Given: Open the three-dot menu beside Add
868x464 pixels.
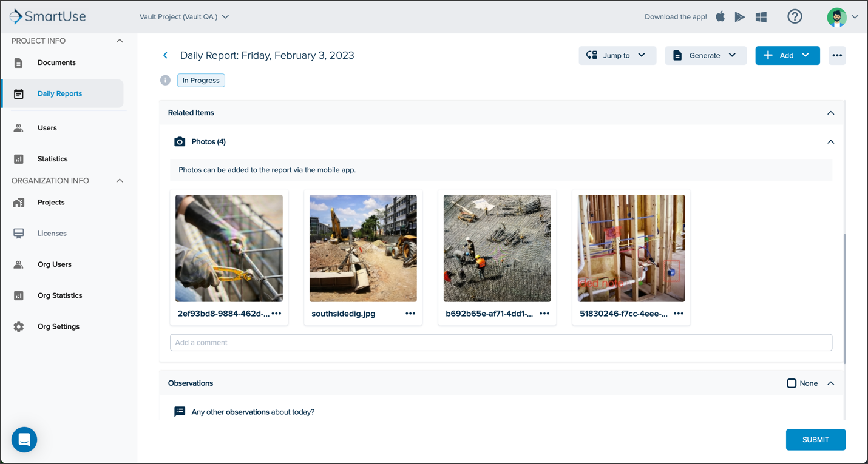Looking at the screenshot, I should tap(837, 55).
